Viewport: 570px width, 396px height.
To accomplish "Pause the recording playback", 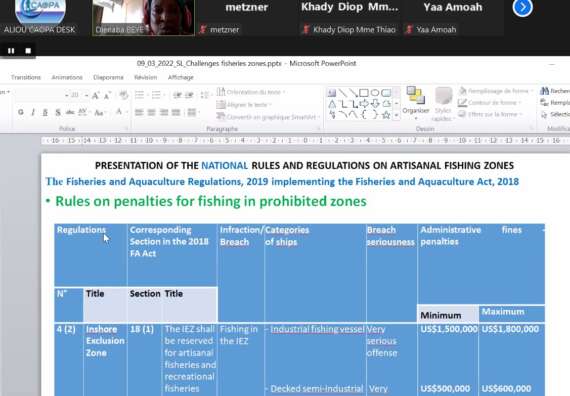I will [x=11, y=51].
